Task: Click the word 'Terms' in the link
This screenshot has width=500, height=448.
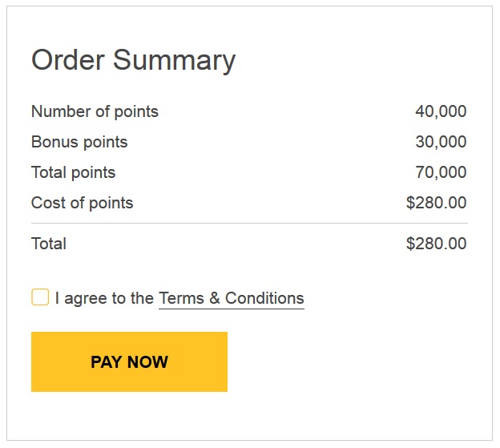Action: (181, 298)
